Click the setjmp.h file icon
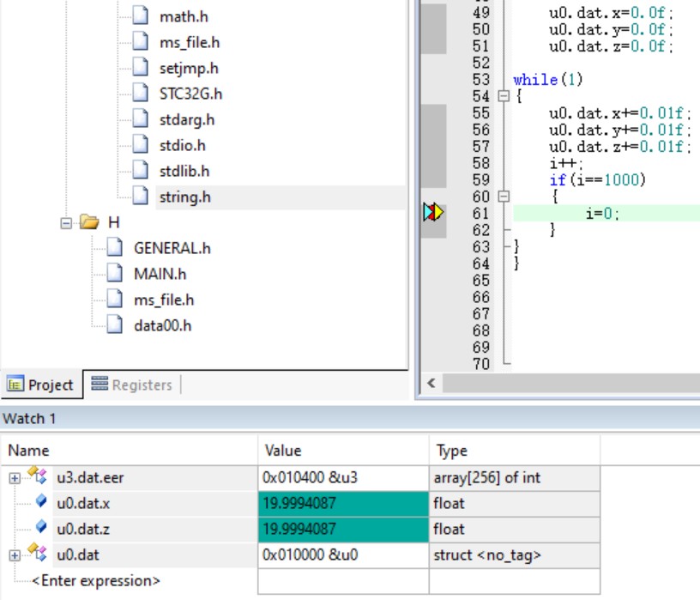700x600 pixels. pyautogui.click(x=141, y=67)
